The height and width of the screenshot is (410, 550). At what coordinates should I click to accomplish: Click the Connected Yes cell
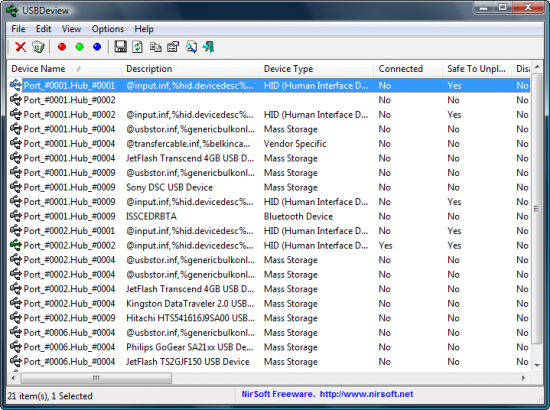[385, 246]
